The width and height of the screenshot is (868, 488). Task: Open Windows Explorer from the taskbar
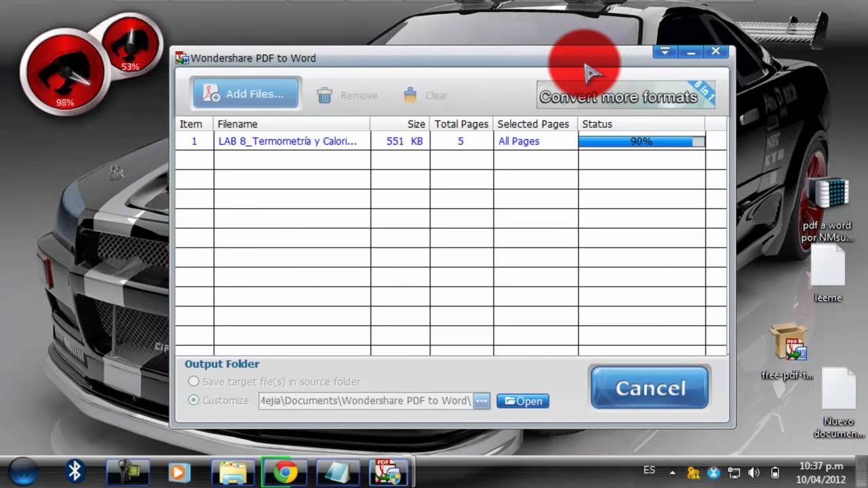tap(233, 472)
